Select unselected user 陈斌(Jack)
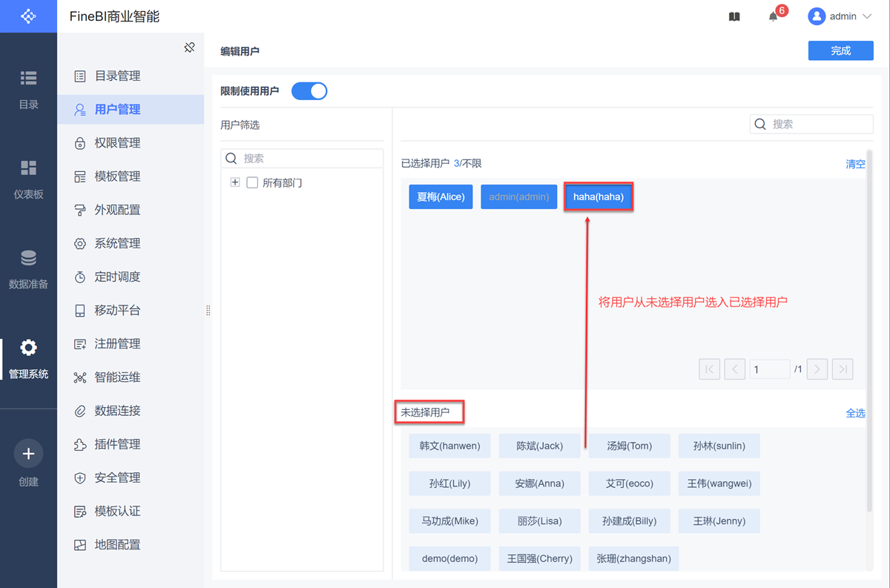Viewport: 890px width, 588px height. (539, 446)
